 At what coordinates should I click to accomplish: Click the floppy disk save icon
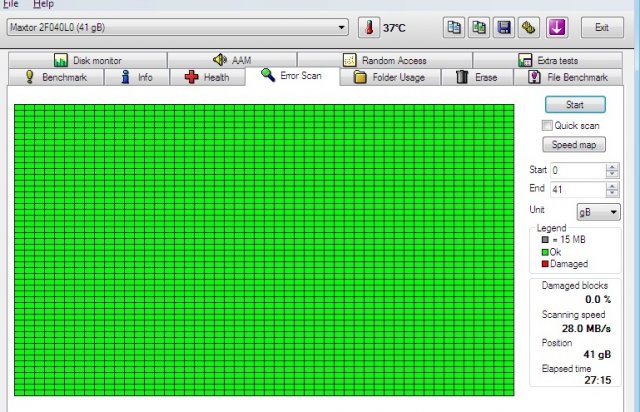pyautogui.click(x=504, y=27)
